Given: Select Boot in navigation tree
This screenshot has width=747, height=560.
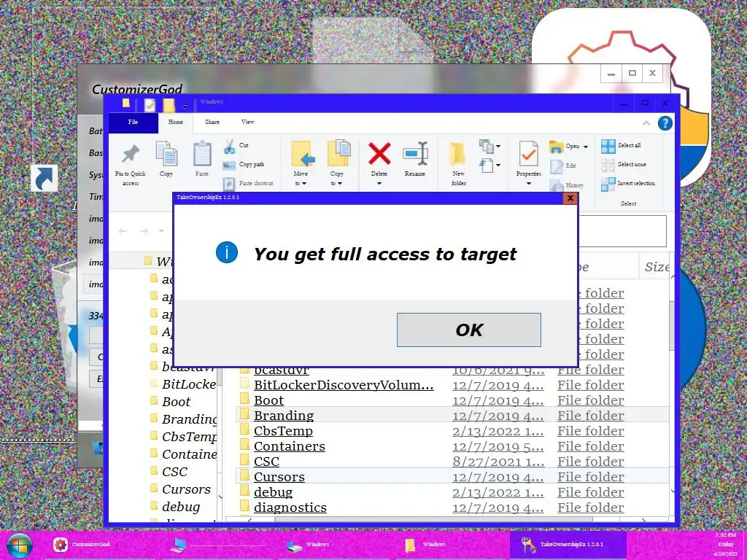Looking at the screenshot, I should pyautogui.click(x=177, y=402).
